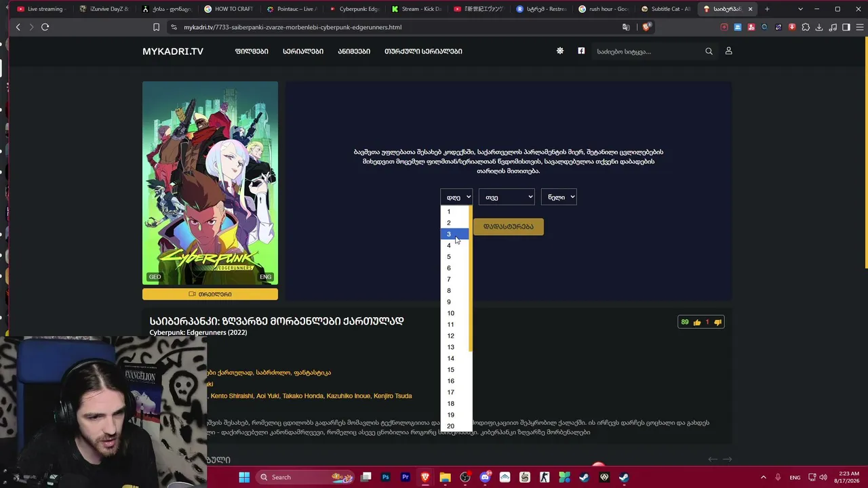Open Discord from the taskbar
This screenshot has width=868, height=488.
tap(485, 477)
